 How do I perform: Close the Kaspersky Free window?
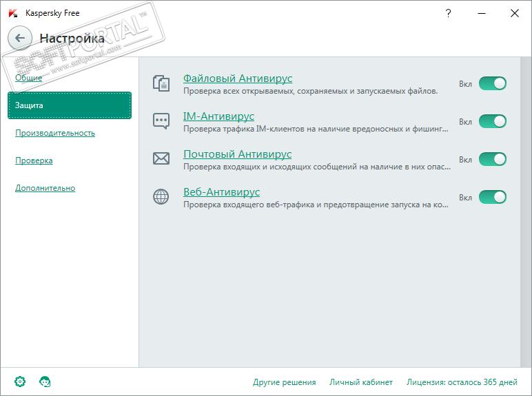click(514, 13)
